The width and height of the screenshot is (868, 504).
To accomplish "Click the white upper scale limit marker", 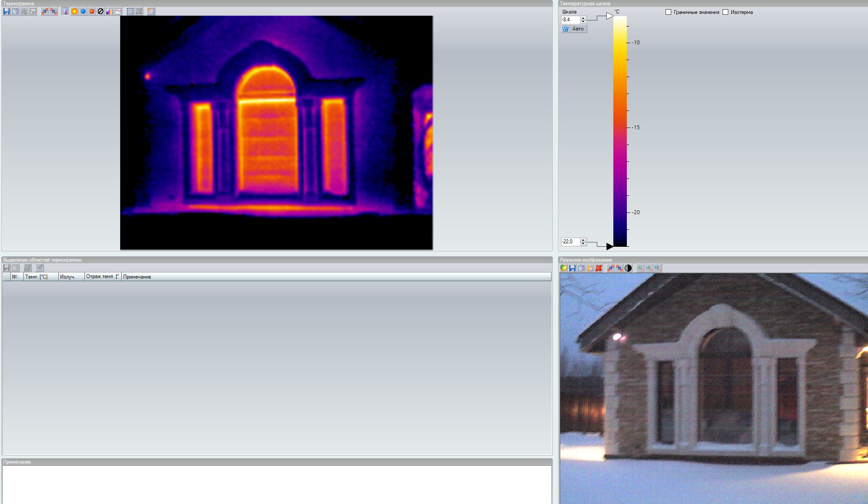I will click(x=609, y=16).
